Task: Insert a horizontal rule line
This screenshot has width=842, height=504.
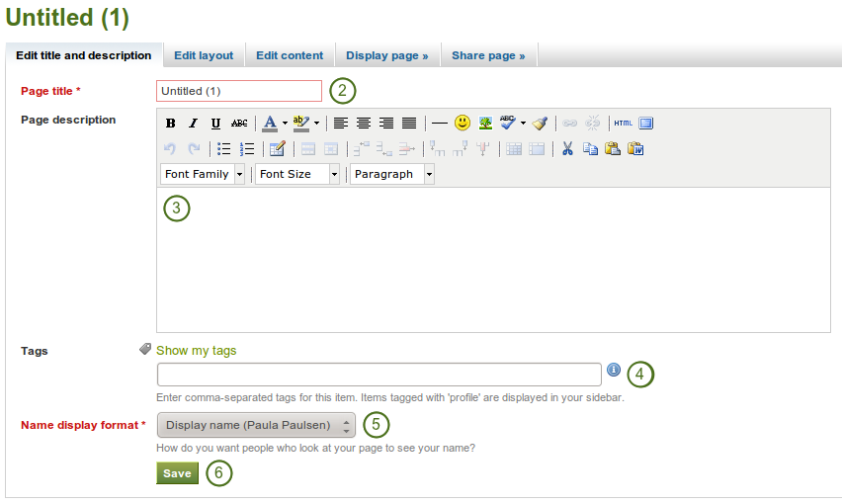Action: 440,124
